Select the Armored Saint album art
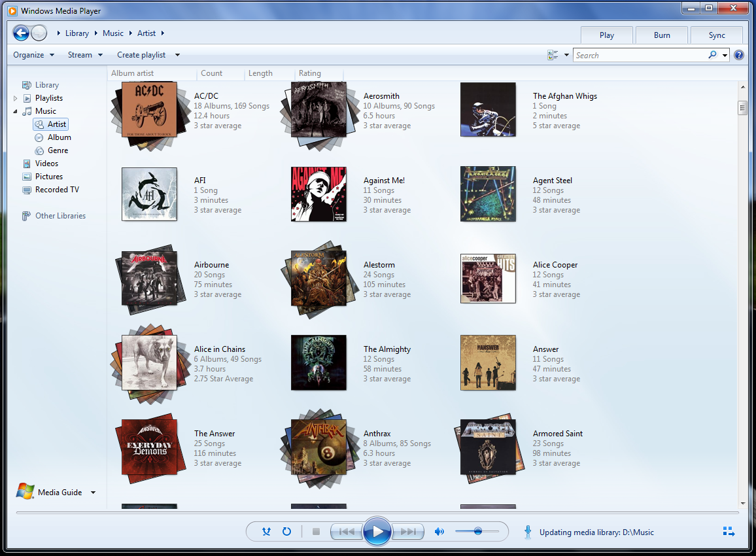The height and width of the screenshot is (556, 756). click(488, 447)
